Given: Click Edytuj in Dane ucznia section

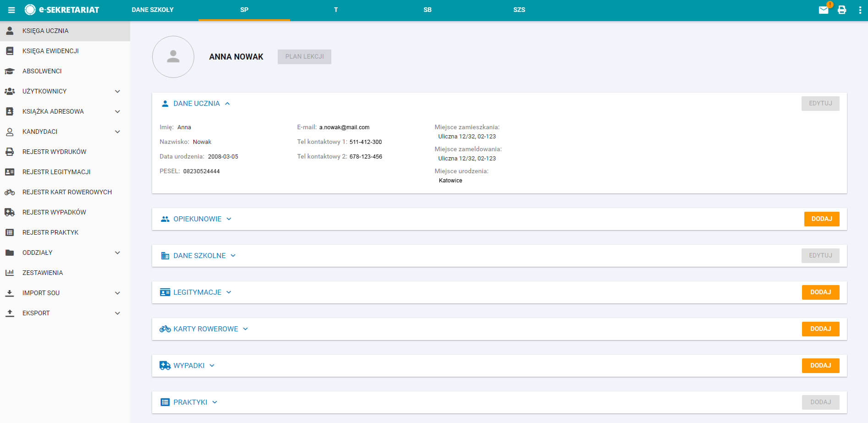Looking at the screenshot, I should click(820, 104).
